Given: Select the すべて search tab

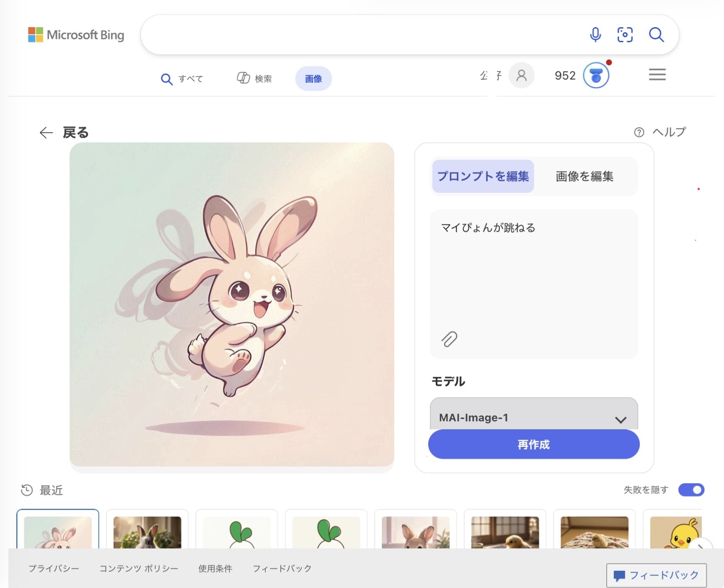Looking at the screenshot, I should tap(182, 79).
